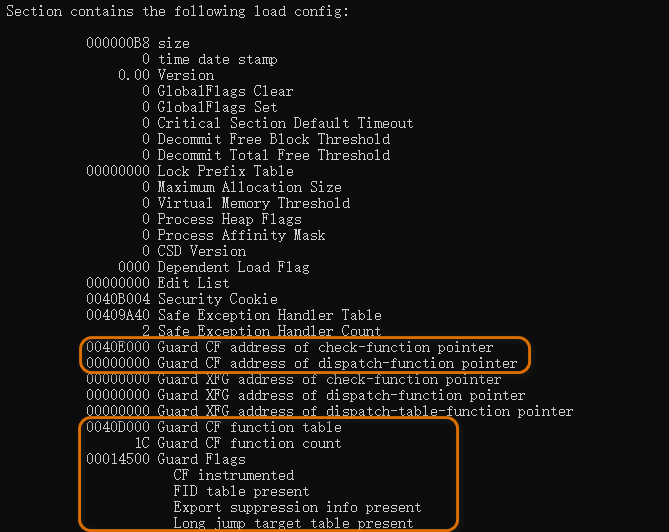The height and width of the screenshot is (532, 669).
Task: Click the "Dependent Load Flag" line
Action: click(233, 267)
